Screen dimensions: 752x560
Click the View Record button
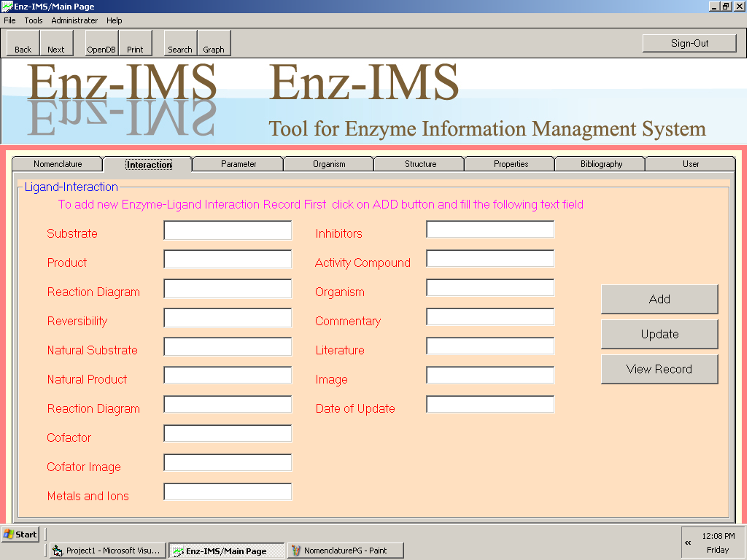click(659, 369)
